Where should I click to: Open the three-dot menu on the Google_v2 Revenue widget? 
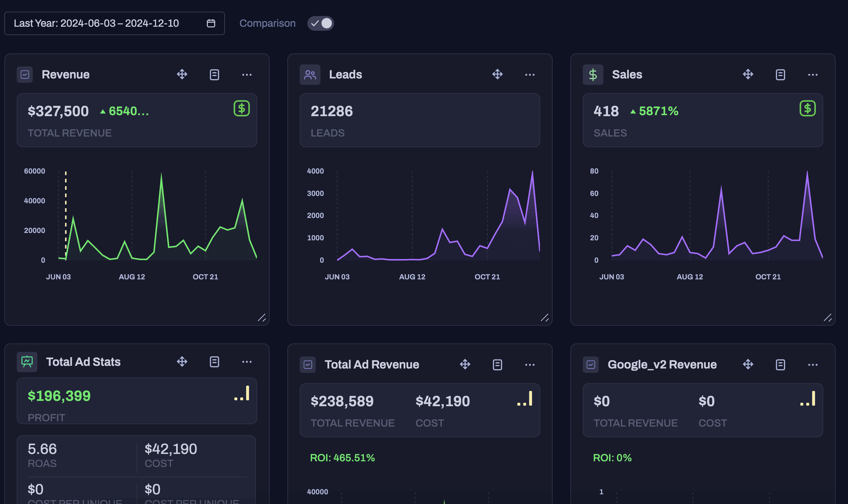point(813,365)
